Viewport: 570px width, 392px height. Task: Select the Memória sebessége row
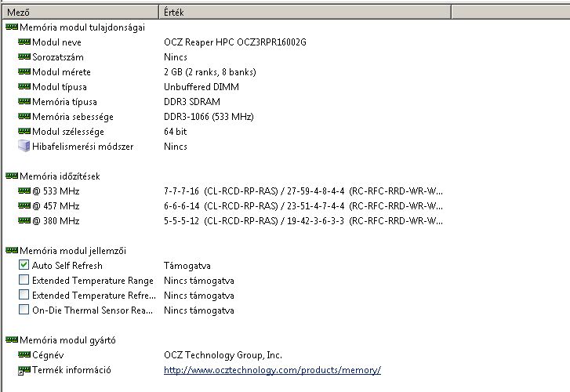click(227, 116)
